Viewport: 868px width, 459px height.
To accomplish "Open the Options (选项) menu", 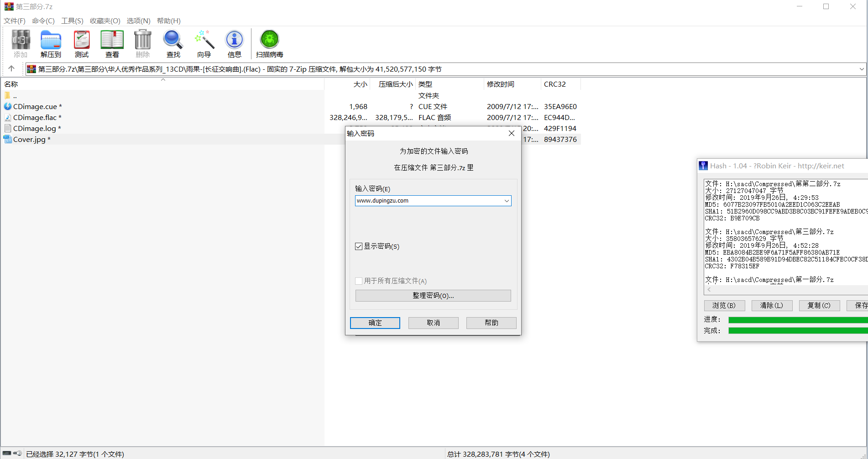I will [x=138, y=21].
